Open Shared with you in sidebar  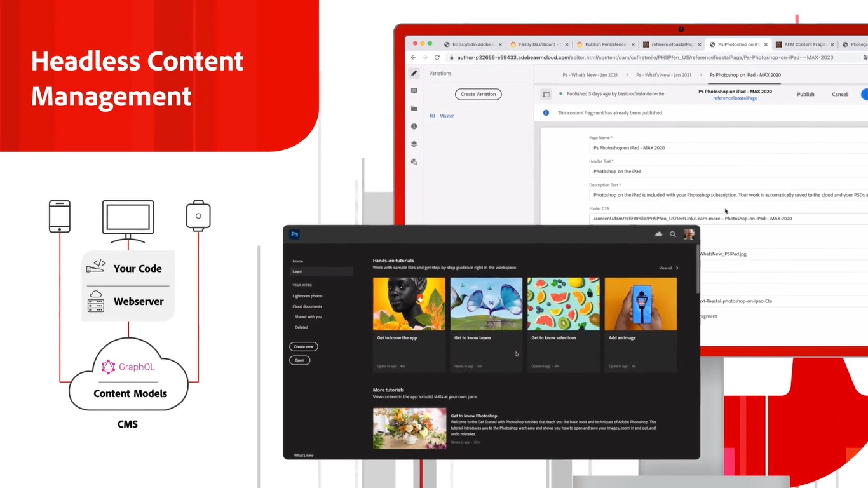tap(308, 316)
